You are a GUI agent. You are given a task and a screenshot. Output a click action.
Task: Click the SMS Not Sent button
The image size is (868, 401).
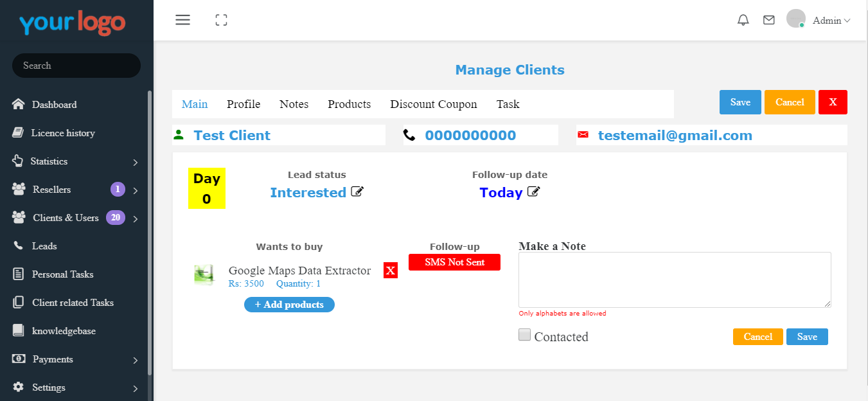pos(454,262)
